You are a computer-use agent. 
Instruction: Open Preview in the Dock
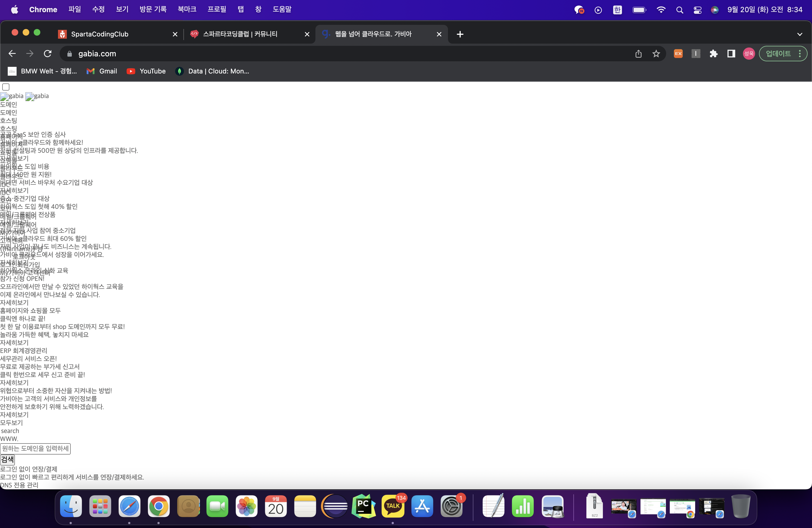click(552, 506)
